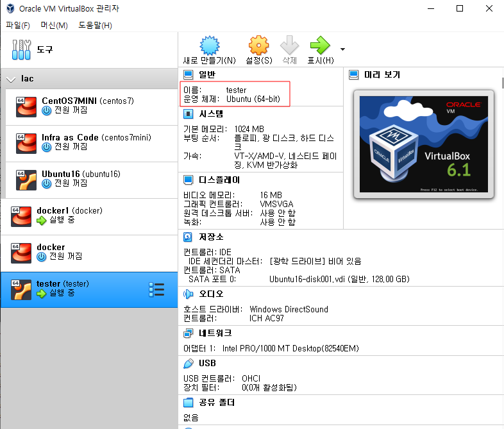Open the 파일(F) menu
This screenshot has height=429, width=504.
[18, 25]
